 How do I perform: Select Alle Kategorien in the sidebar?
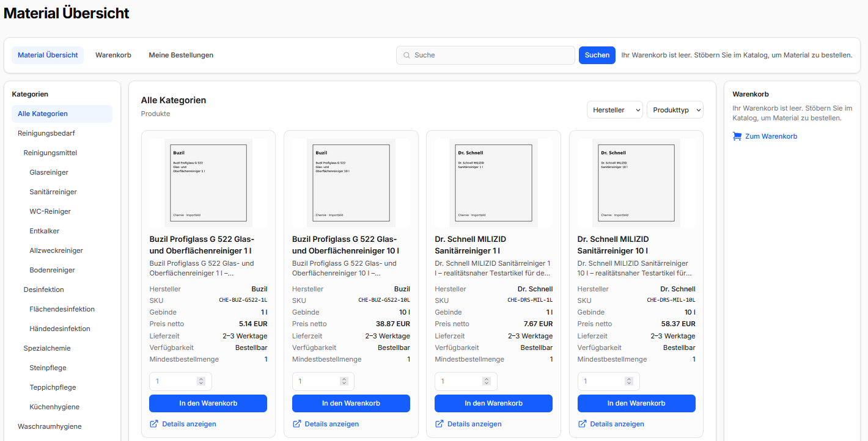click(62, 114)
